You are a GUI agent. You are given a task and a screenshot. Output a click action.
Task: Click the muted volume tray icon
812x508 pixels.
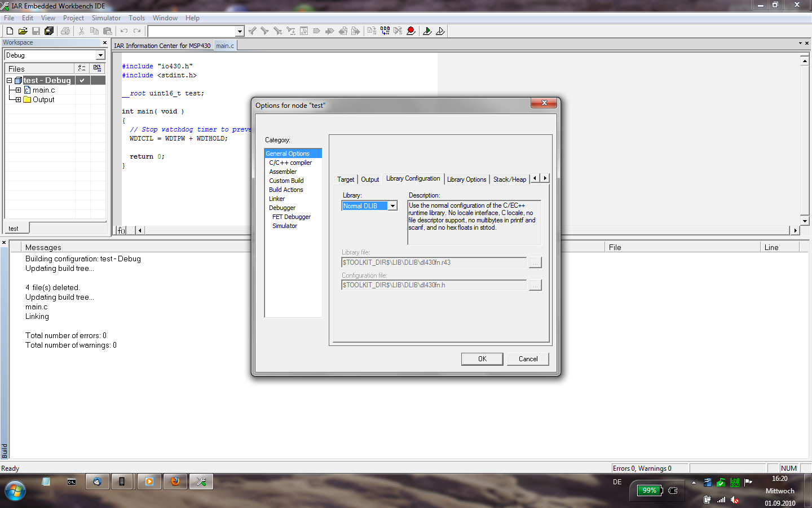[x=735, y=500]
